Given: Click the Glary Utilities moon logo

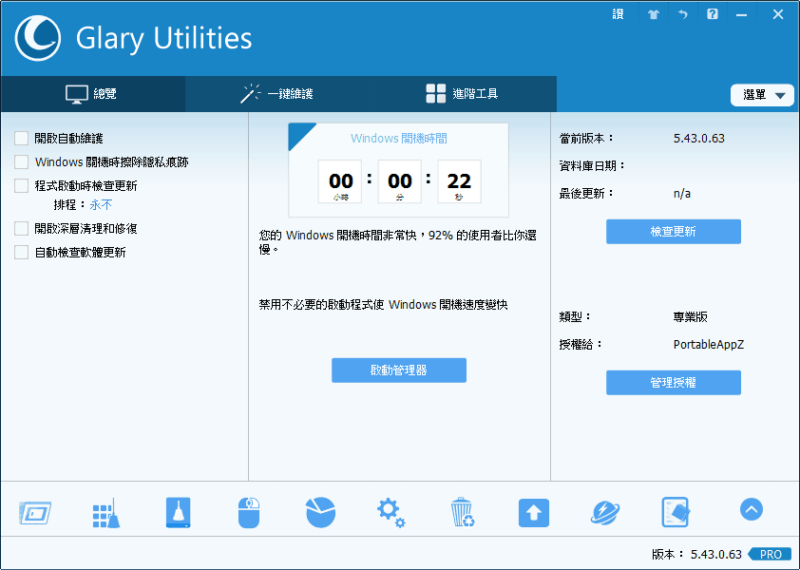Looking at the screenshot, I should [38, 38].
